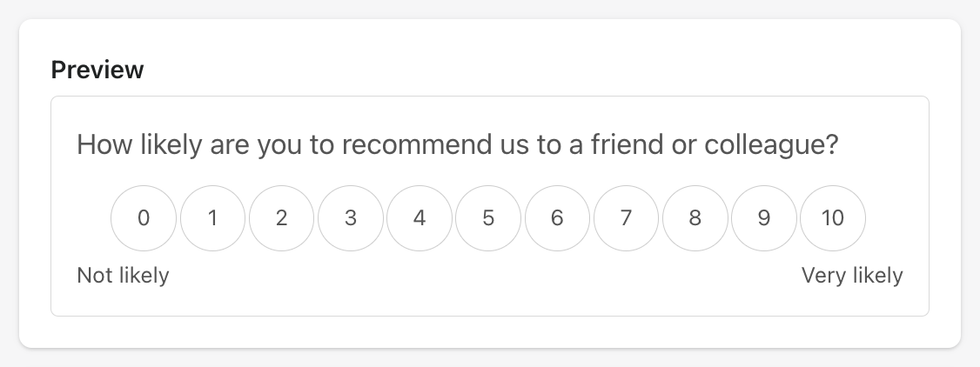Click the "Very likely" scale label
The image size is (980, 367).
[x=852, y=276]
